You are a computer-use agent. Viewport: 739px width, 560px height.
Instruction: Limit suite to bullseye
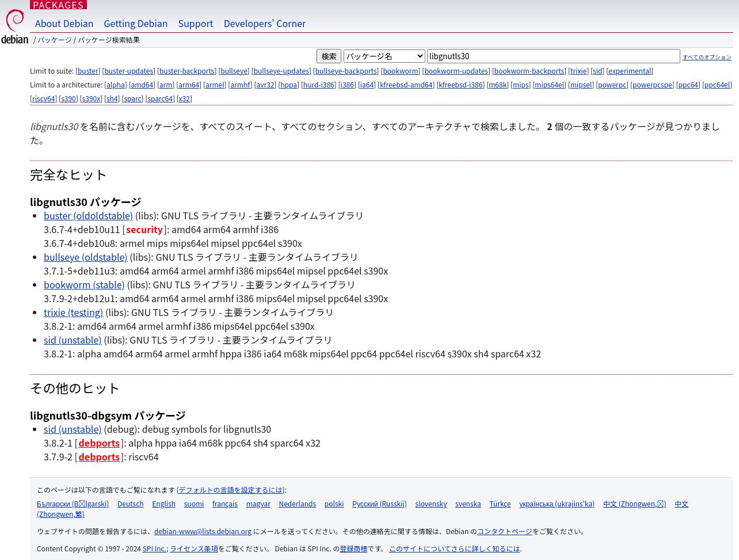pos(234,71)
